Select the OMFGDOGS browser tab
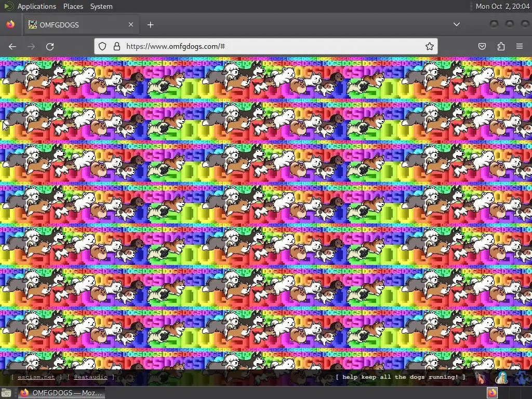Viewport: 532px width, 399px height. 81,25
